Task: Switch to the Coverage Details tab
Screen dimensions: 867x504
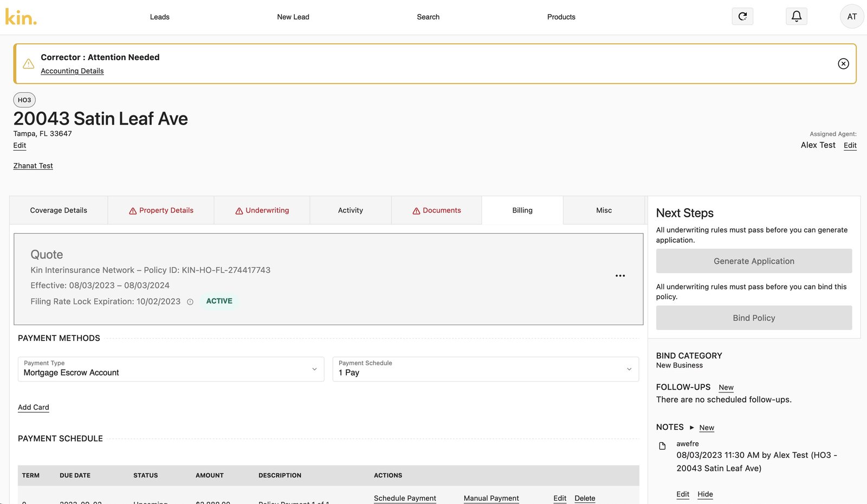Action: 59,210
